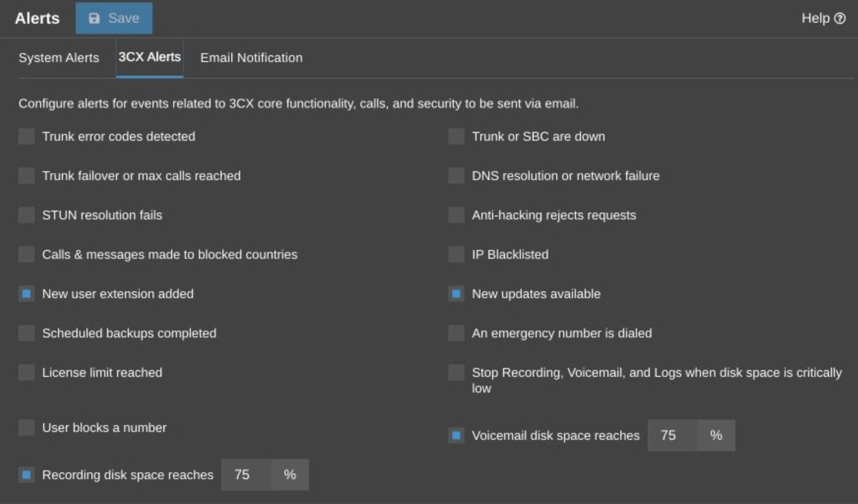Click the Voicemail disk space percentage field
This screenshot has height=504, width=858.
672,435
